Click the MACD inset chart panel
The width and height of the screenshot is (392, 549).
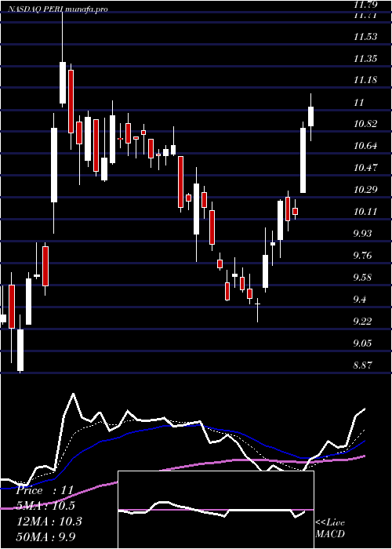tap(216, 510)
